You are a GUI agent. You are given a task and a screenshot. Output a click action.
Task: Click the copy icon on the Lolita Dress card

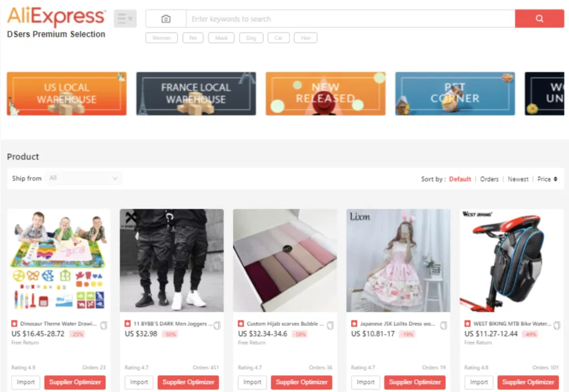(442, 326)
